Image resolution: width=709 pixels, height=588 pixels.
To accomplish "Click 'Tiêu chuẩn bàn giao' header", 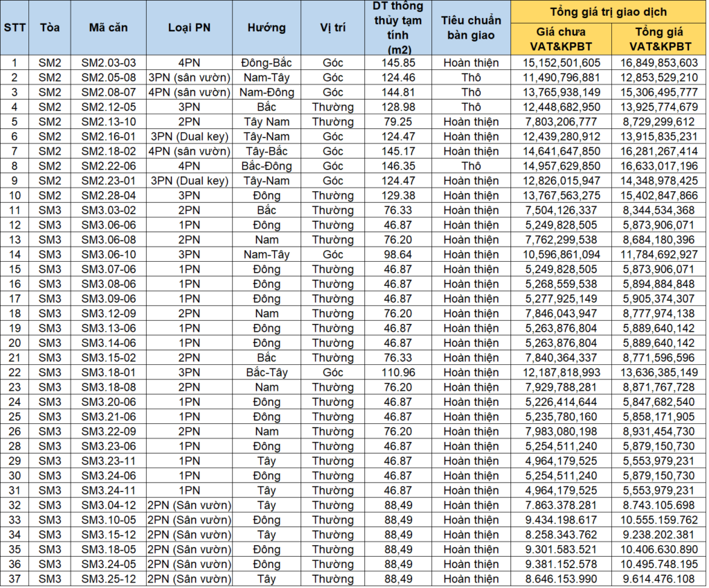I will pyautogui.click(x=471, y=28).
